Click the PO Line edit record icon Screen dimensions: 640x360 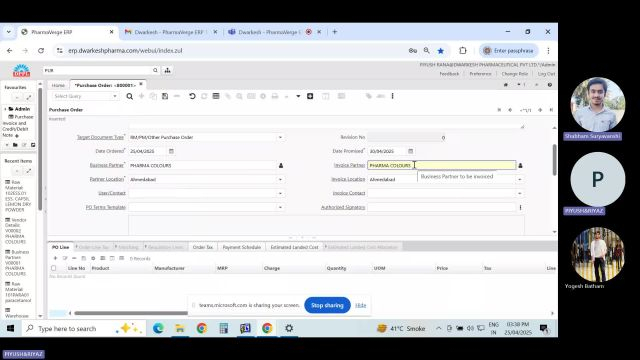coord(65,258)
